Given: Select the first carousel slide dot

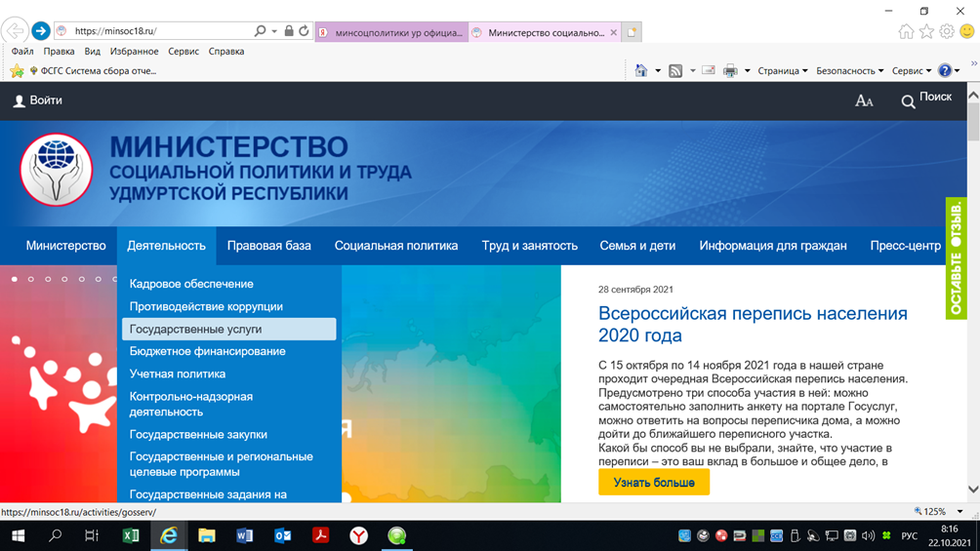Looking at the screenshot, I should (x=15, y=279).
